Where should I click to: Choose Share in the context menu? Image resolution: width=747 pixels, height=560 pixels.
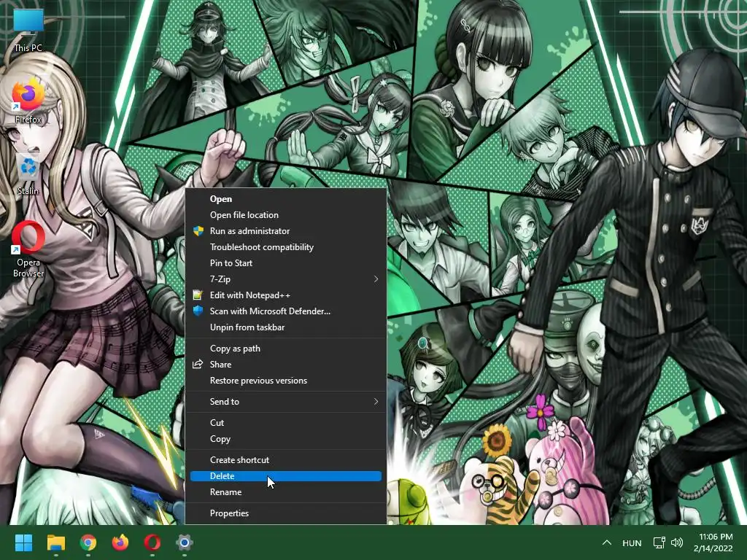[x=286, y=365]
